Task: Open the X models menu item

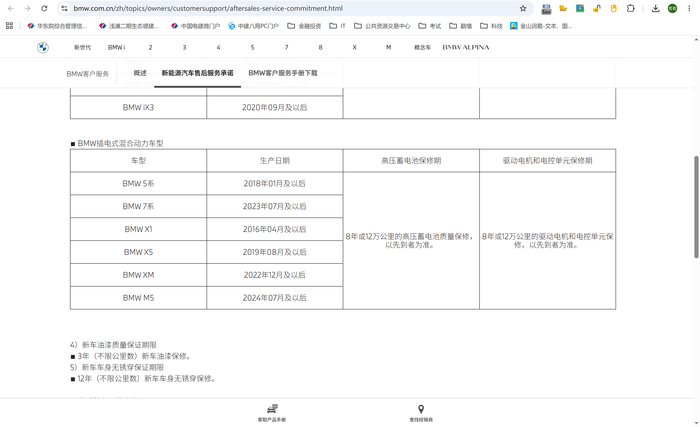Action: click(x=354, y=47)
